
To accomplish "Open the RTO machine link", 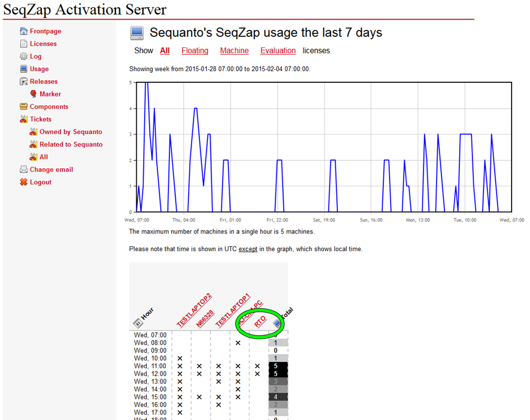I will point(260,322).
